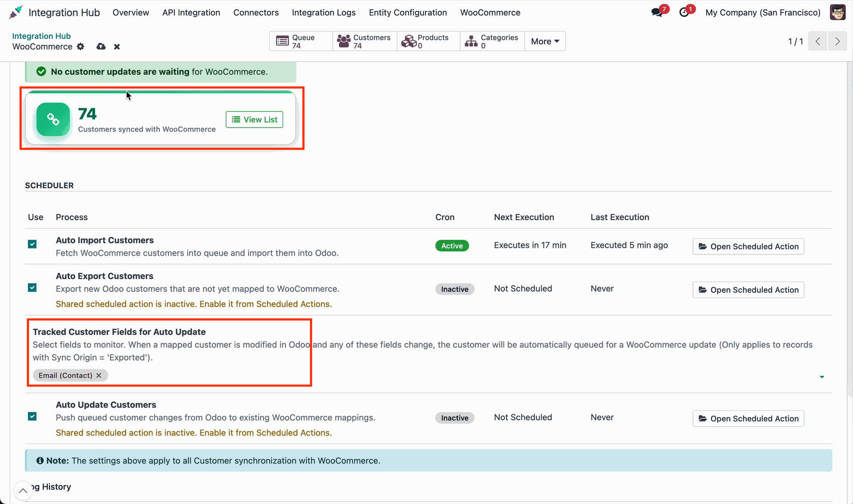The height and width of the screenshot is (504, 853).
Task: Click the cloud upload save icon
Action: (x=101, y=47)
